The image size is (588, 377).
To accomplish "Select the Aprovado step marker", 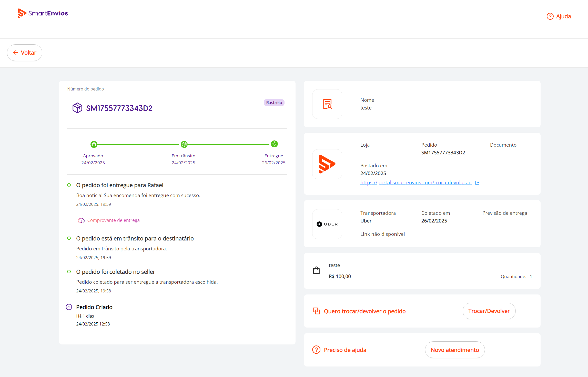I will coord(94,144).
